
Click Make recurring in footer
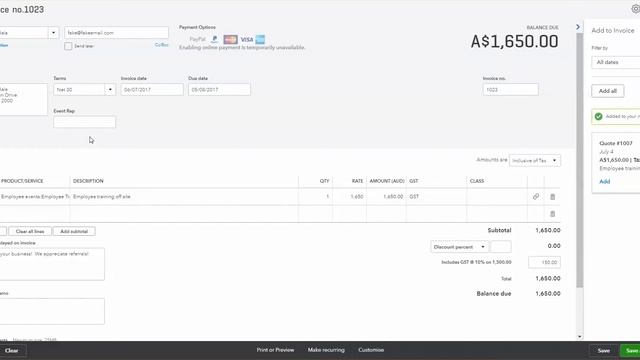[326, 350]
